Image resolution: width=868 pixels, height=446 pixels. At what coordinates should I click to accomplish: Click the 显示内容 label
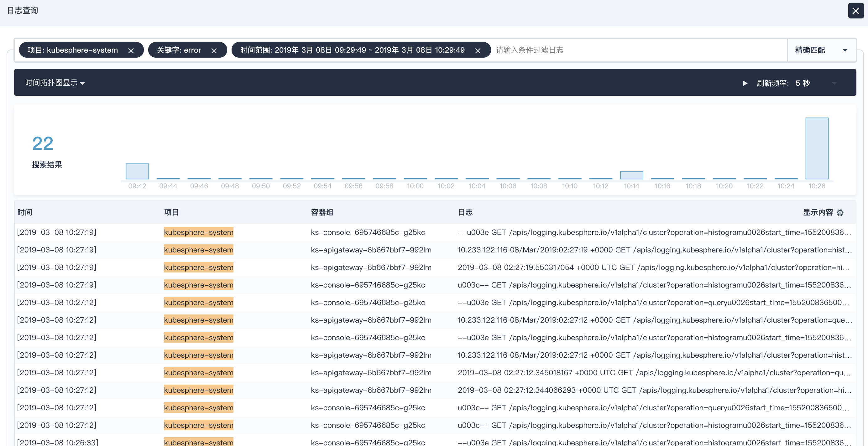click(x=818, y=212)
